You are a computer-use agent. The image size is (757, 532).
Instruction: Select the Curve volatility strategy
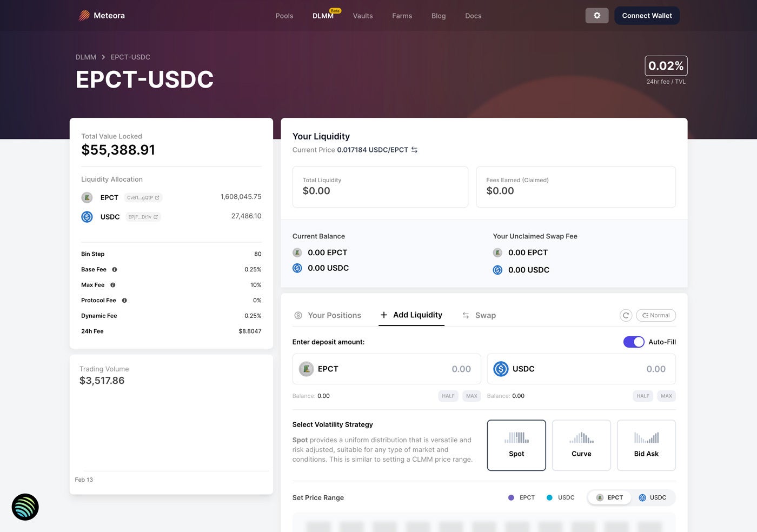coord(581,445)
